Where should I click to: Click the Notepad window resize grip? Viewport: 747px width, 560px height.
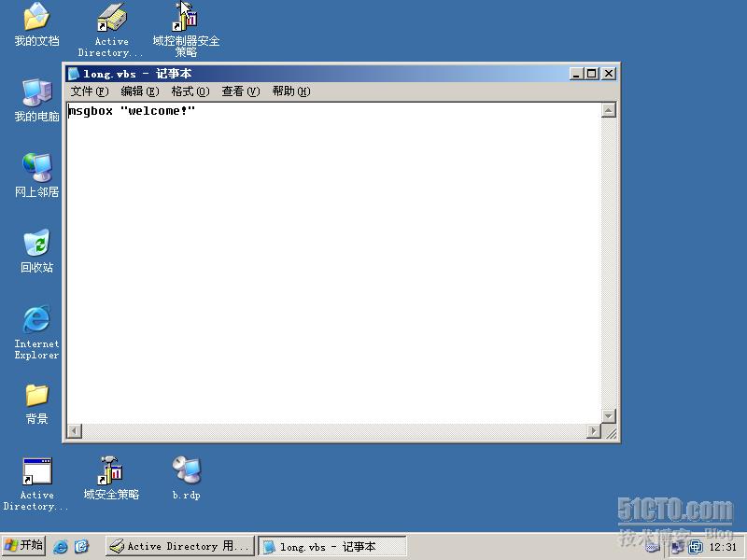(610, 431)
